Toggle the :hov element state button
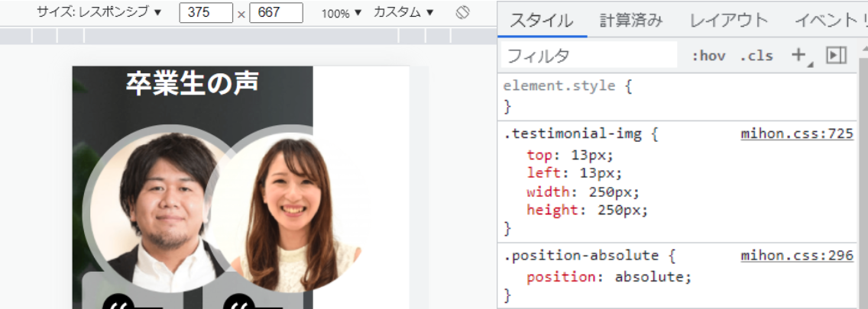This screenshot has width=868, height=309. [x=708, y=55]
